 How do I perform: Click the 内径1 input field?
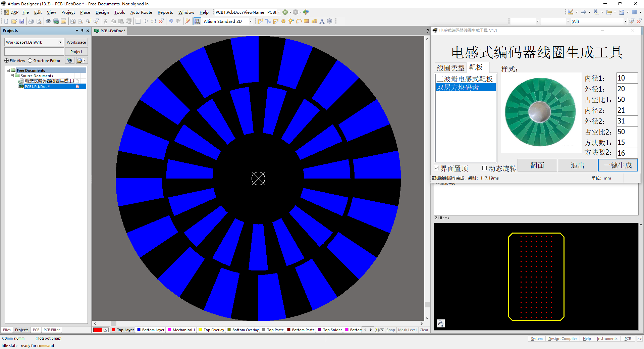coord(627,78)
